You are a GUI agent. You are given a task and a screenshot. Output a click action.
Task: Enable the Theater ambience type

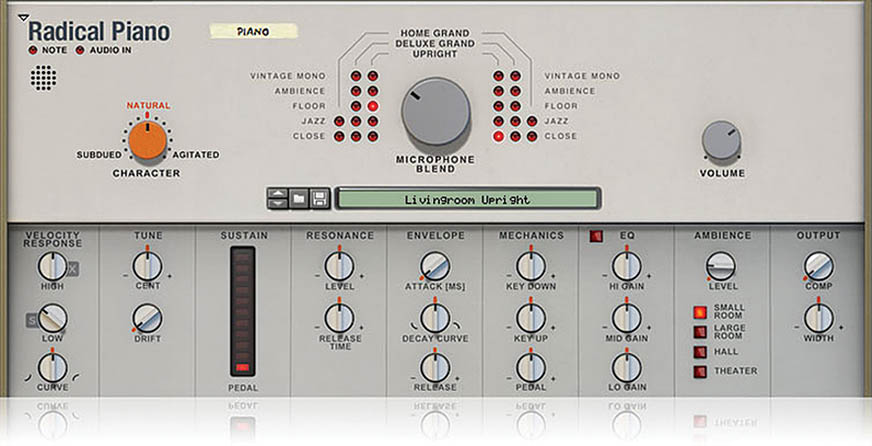tap(700, 371)
